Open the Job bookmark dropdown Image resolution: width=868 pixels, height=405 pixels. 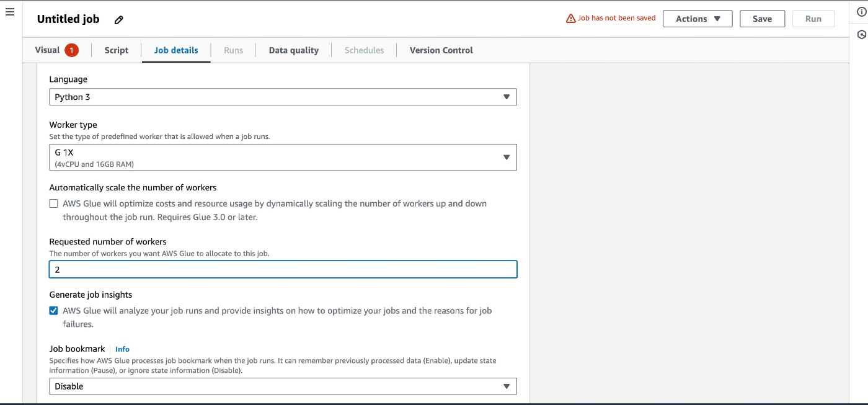[x=283, y=386]
